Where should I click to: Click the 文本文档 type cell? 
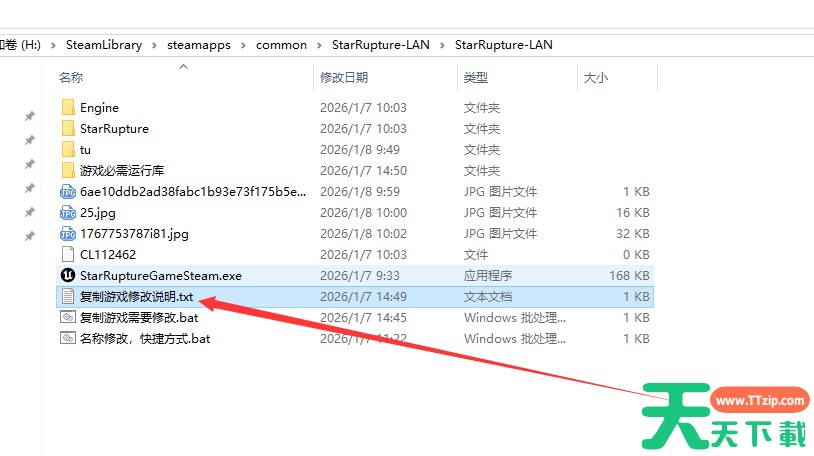point(487,297)
